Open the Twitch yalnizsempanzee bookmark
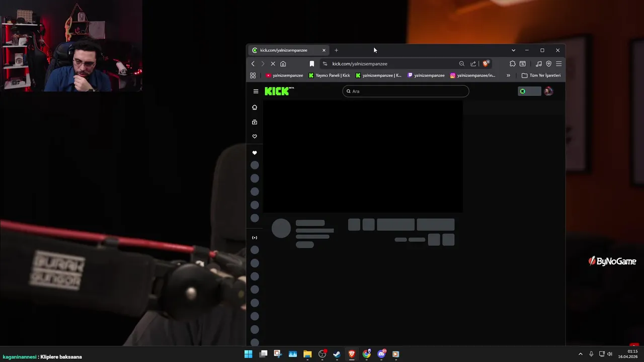Screen dimensions: 644x362 click(x=426, y=75)
